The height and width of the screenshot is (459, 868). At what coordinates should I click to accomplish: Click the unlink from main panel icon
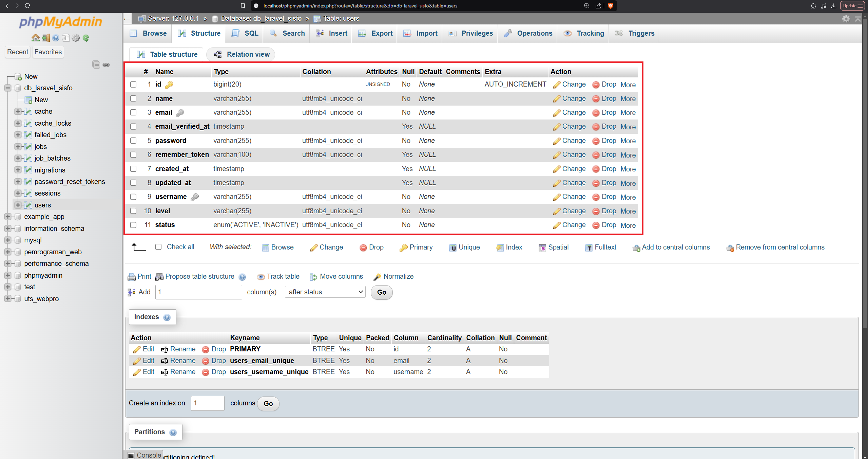pyautogui.click(x=106, y=65)
